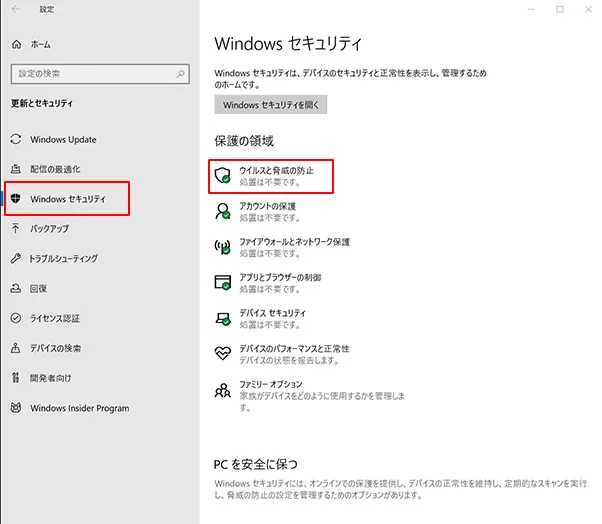Select ライセンス認証 in sidebar

[x=55, y=318]
